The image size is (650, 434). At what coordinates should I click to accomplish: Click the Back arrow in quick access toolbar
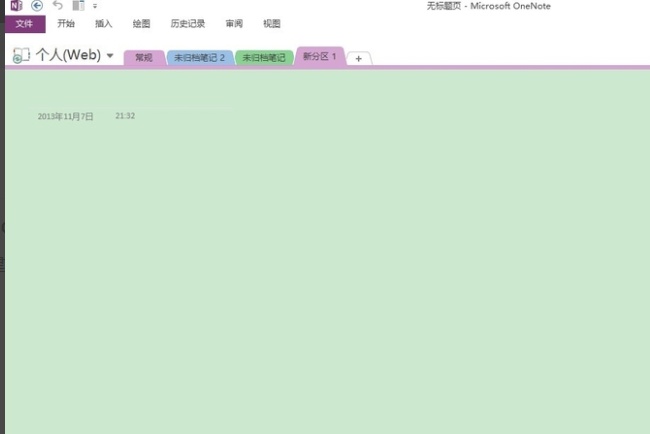coord(37,5)
